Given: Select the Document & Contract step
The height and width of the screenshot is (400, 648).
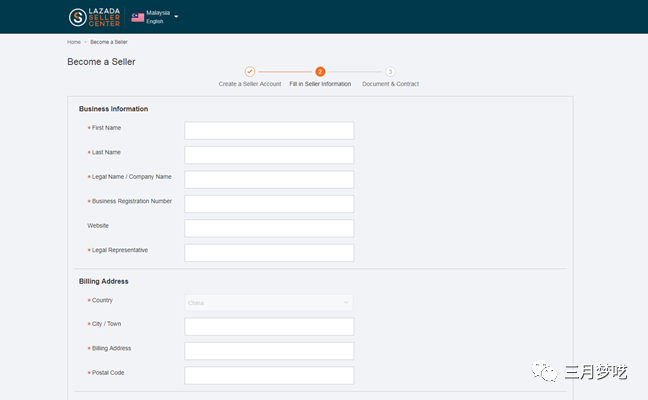Looking at the screenshot, I should click(390, 84).
